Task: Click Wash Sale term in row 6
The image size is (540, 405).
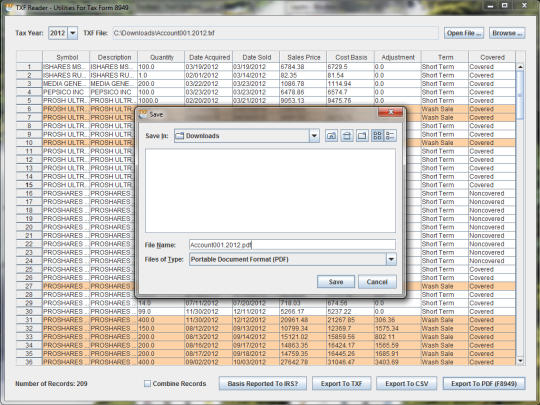Action: 445,109
